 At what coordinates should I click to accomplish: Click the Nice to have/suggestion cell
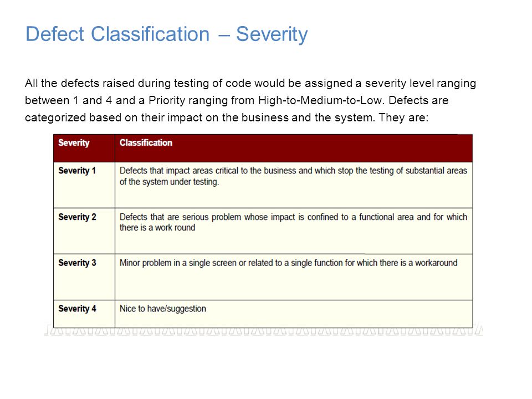tap(163, 309)
